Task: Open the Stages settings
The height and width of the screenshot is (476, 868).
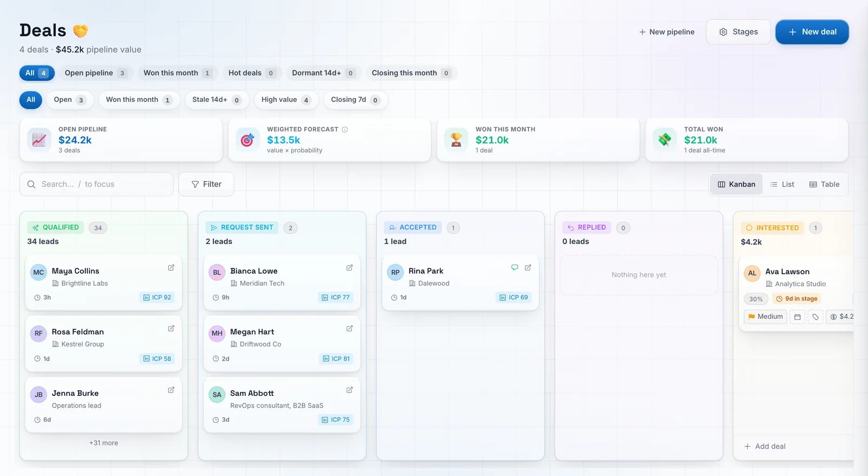Action: tap(738, 32)
